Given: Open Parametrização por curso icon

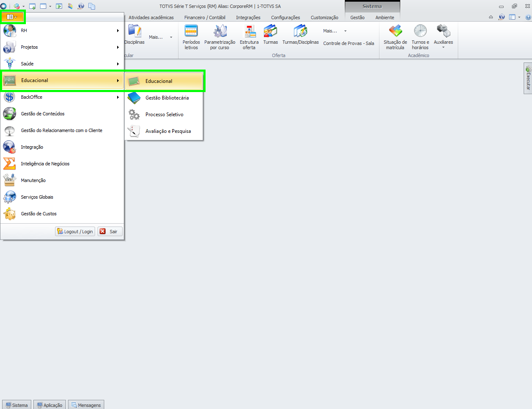Looking at the screenshot, I should [220, 37].
